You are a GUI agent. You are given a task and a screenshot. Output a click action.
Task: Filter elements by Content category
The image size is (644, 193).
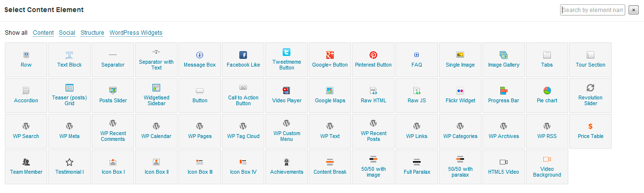coord(43,33)
